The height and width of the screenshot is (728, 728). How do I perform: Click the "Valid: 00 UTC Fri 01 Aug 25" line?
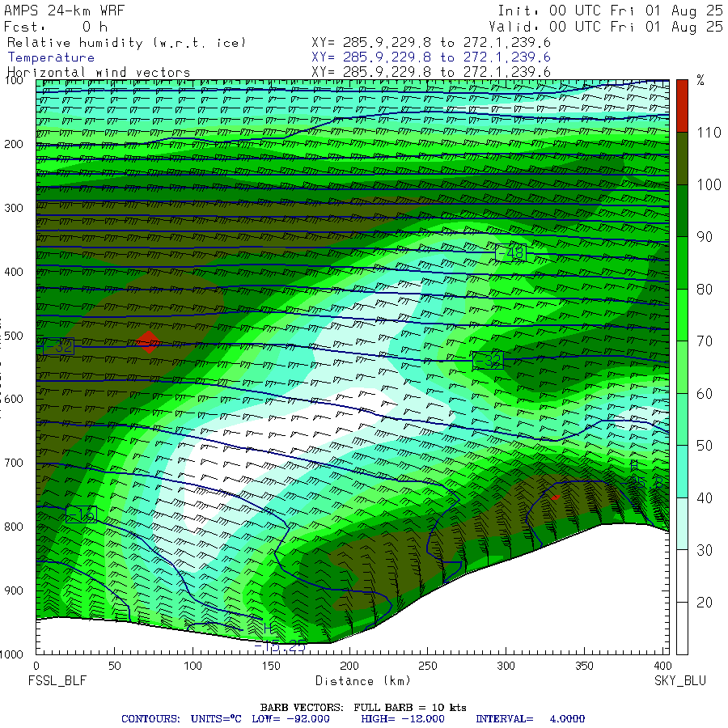(605, 27)
